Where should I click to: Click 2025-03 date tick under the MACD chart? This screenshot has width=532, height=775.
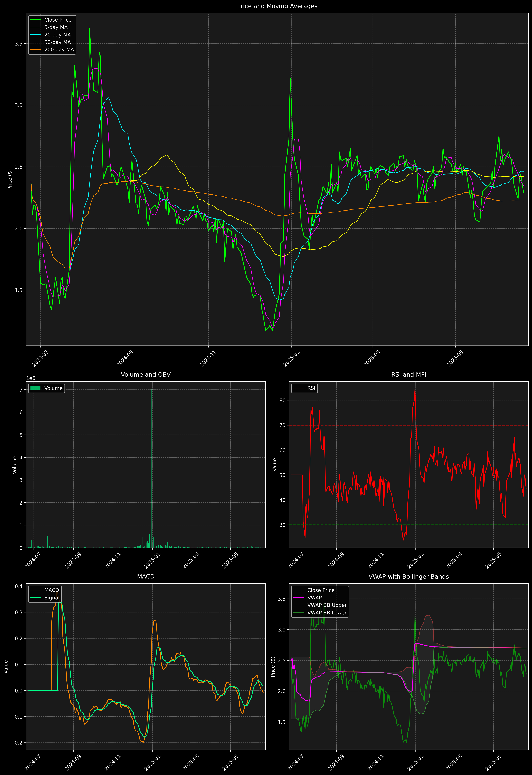tap(190, 762)
